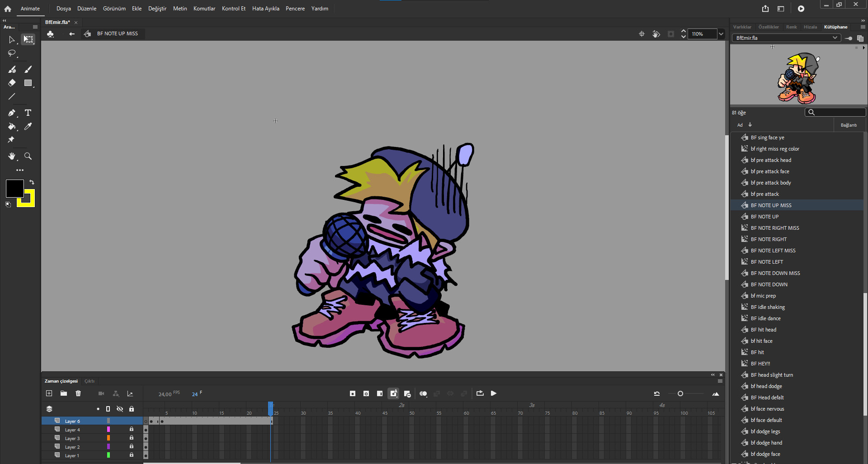Click the library search field

[x=835, y=112]
